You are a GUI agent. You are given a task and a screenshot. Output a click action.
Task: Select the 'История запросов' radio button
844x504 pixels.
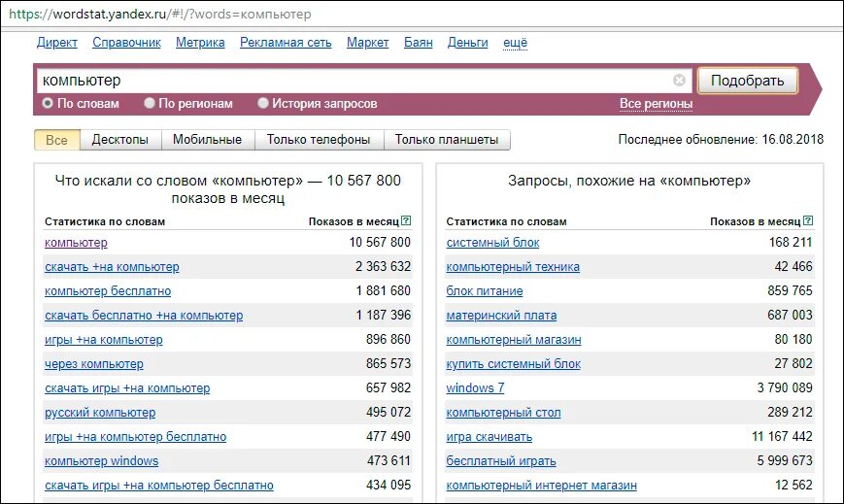[262, 103]
